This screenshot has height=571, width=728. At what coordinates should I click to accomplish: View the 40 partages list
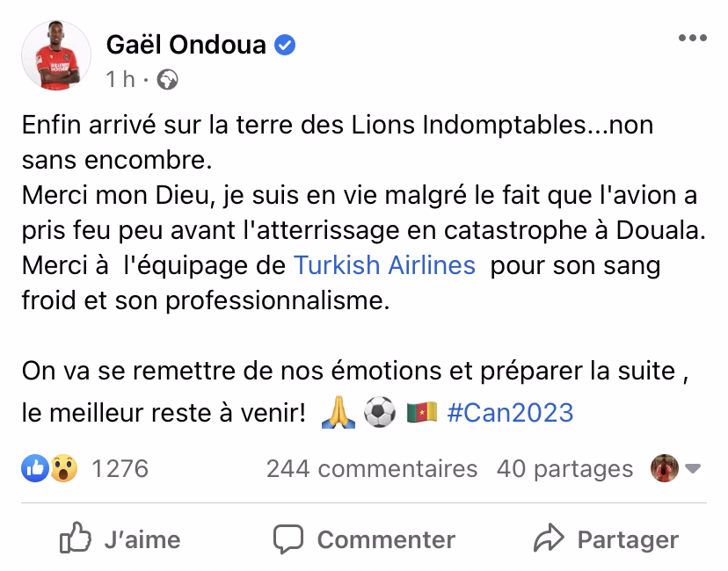coord(564,469)
